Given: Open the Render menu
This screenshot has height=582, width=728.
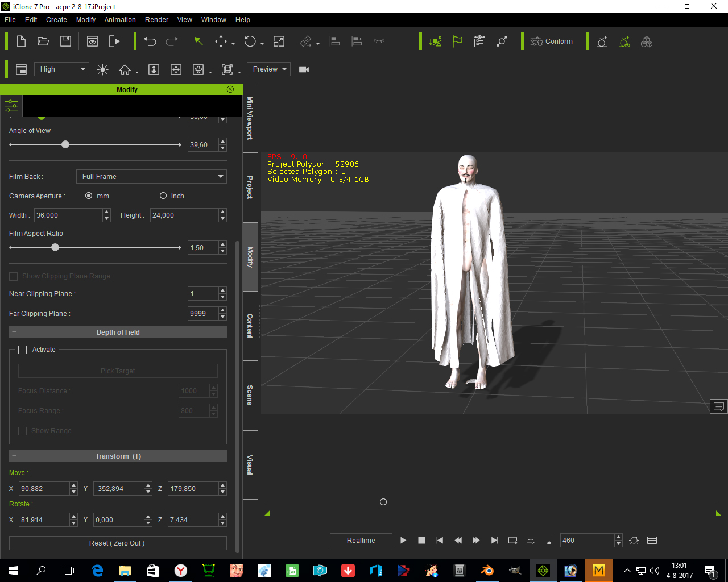Looking at the screenshot, I should [x=156, y=19].
